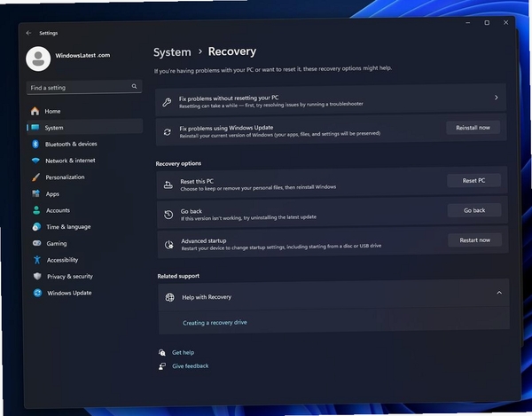Open Personalization settings category

pyautogui.click(x=85, y=177)
